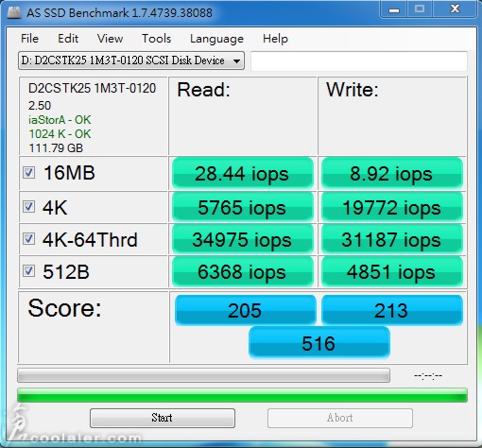Toggle the 512B test checkbox
Viewport: 482px width, 448px height.
[x=28, y=271]
